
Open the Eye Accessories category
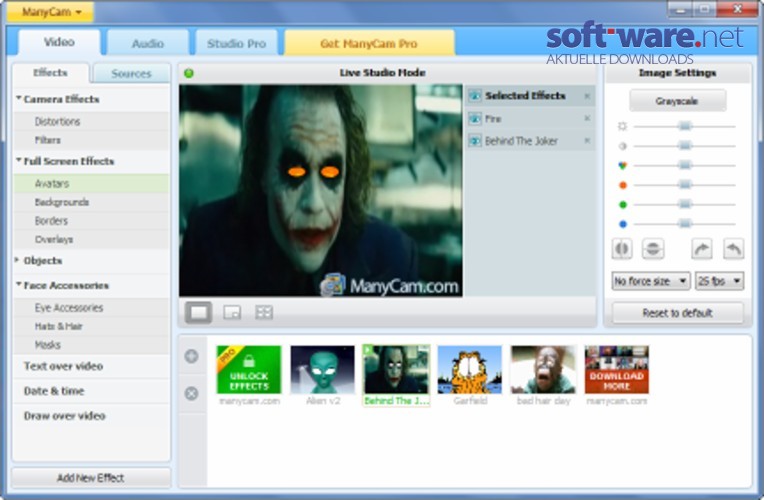click(x=91, y=308)
